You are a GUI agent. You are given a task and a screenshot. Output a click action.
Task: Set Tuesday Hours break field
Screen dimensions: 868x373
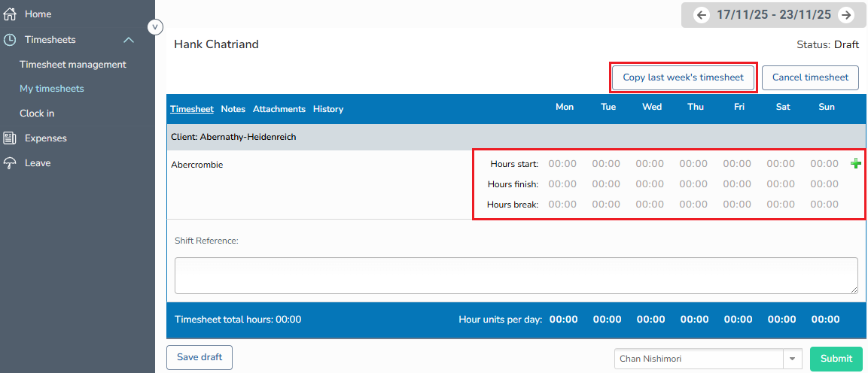tap(606, 205)
